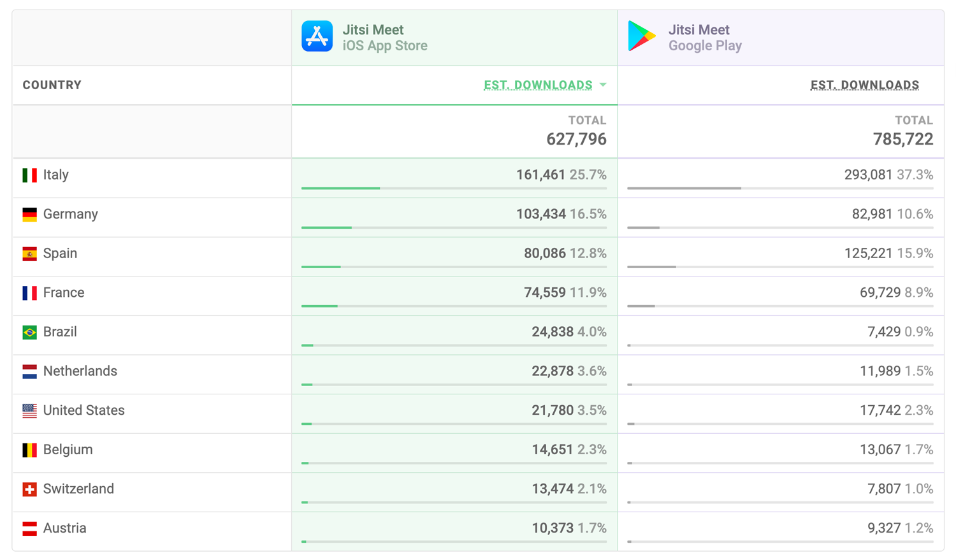The image size is (956, 560).
Task: Click Italy Google Play value 293,081
Action: pos(868,175)
